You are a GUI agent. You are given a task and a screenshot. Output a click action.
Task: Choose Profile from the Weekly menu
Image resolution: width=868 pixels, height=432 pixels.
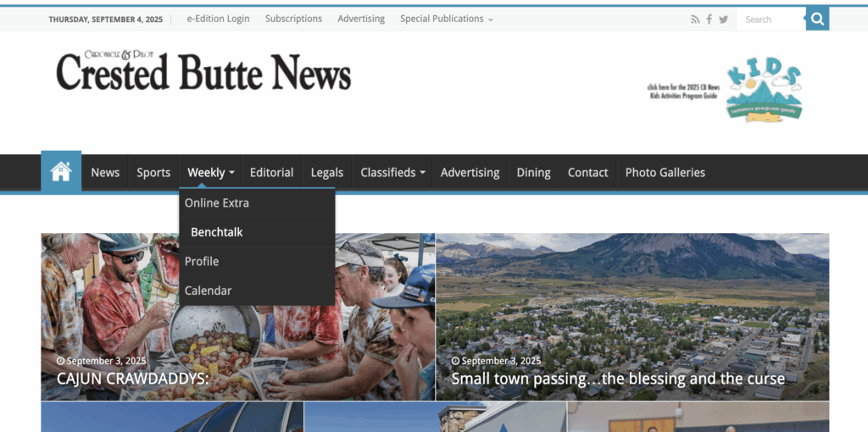[202, 262]
